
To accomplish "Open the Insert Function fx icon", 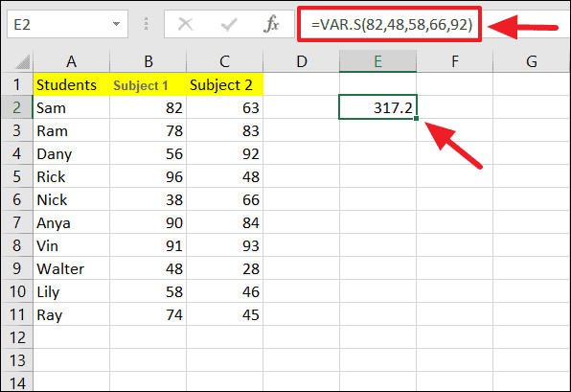I will coord(272,24).
